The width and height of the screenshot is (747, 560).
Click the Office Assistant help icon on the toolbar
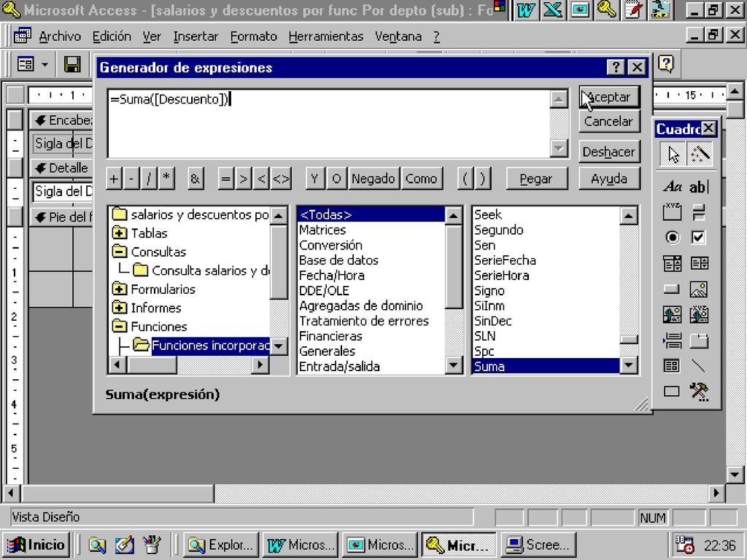(x=665, y=63)
